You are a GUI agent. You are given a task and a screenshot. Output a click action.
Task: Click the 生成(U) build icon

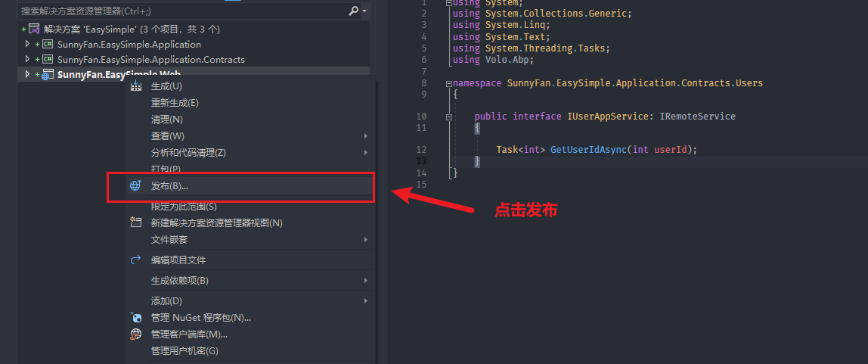coord(135,86)
